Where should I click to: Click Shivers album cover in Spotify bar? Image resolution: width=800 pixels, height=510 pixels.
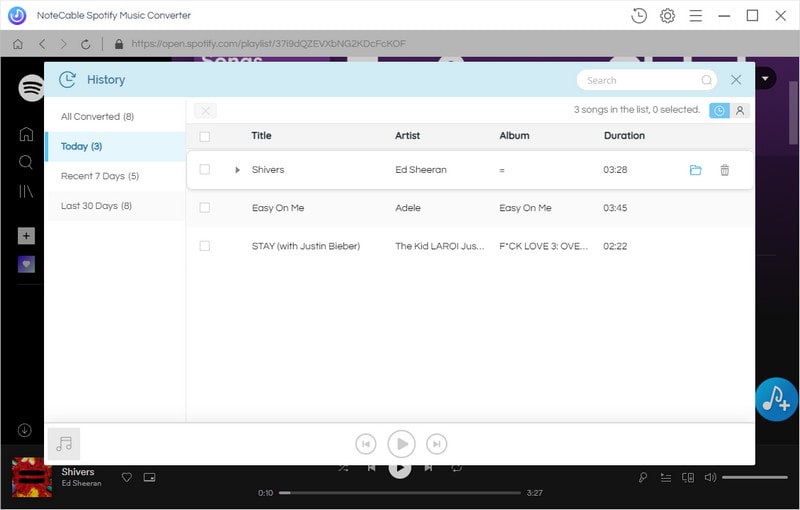(32, 477)
